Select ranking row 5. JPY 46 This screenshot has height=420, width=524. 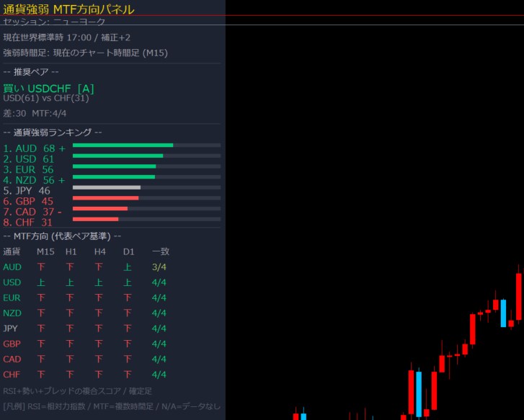[27, 191]
